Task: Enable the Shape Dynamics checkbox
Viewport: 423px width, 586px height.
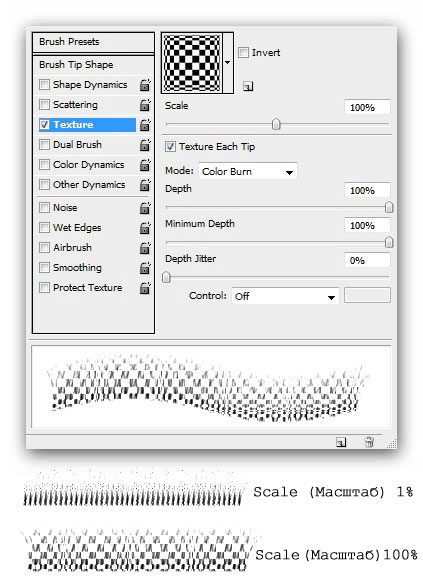Action: 44,84
